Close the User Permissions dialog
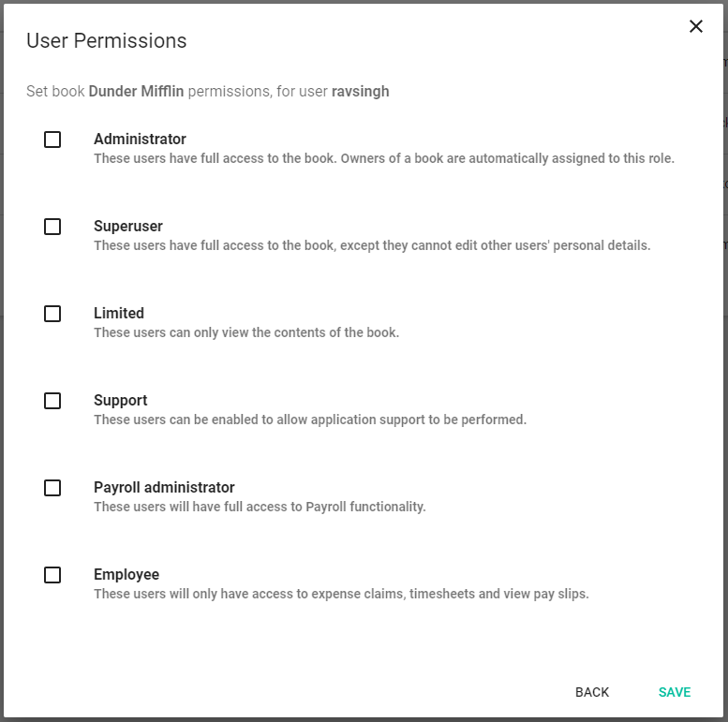This screenshot has width=728, height=722. [696, 26]
